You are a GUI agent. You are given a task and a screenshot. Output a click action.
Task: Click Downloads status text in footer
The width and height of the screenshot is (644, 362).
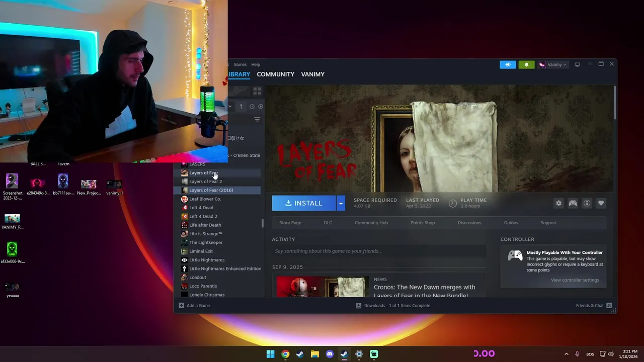(x=397, y=305)
